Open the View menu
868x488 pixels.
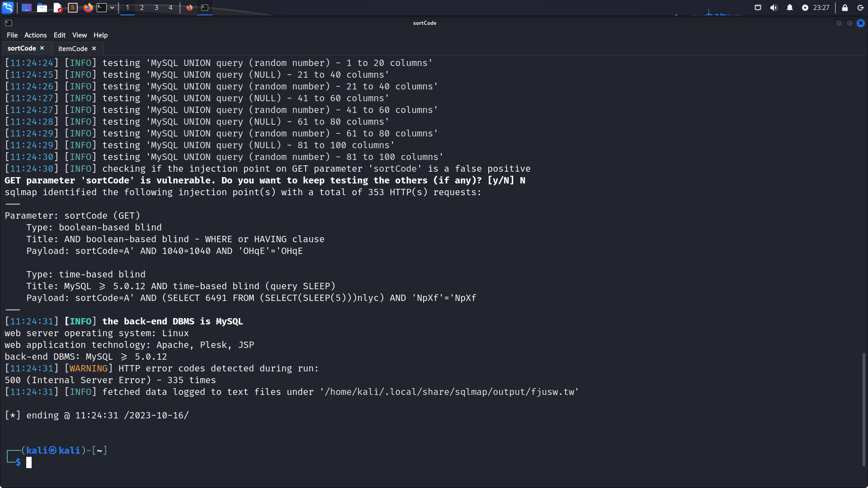pos(80,35)
